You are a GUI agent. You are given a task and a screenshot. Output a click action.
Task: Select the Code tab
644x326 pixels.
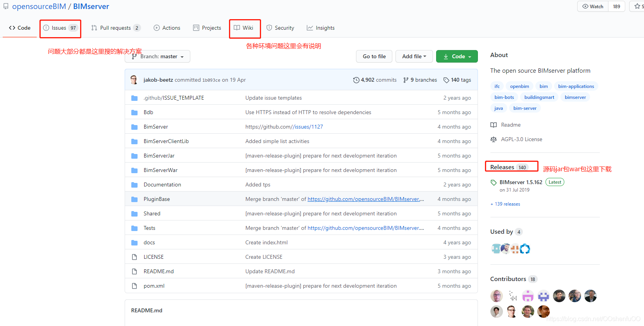pyautogui.click(x=20, y=28)
